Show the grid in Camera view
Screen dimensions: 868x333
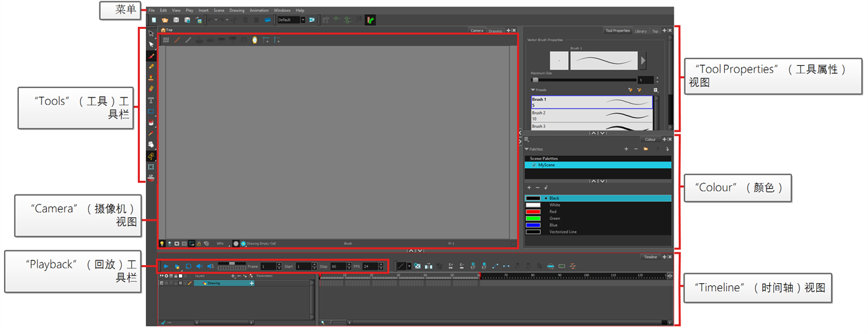click(x=166, y=40)
